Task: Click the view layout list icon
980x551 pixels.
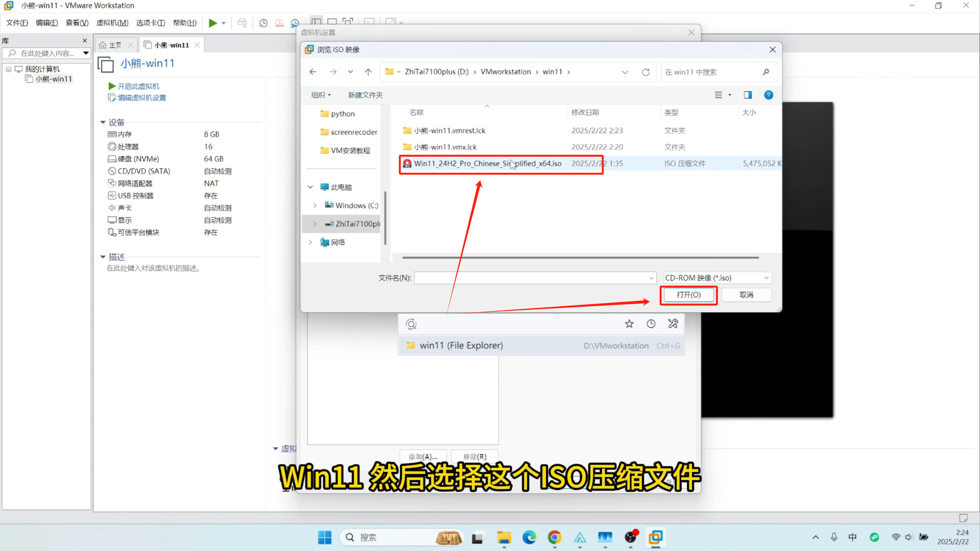Action: coord(718,95)
